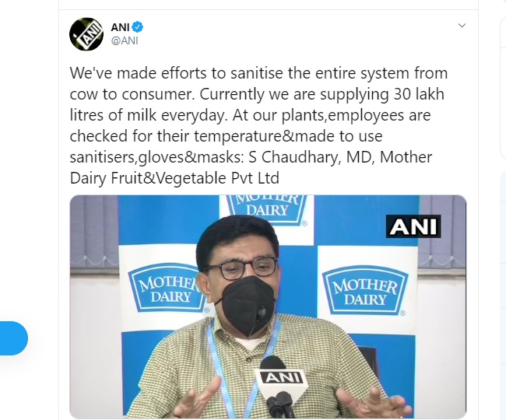
Task: Click the man's glasses in the media
Action: point(241,268)
